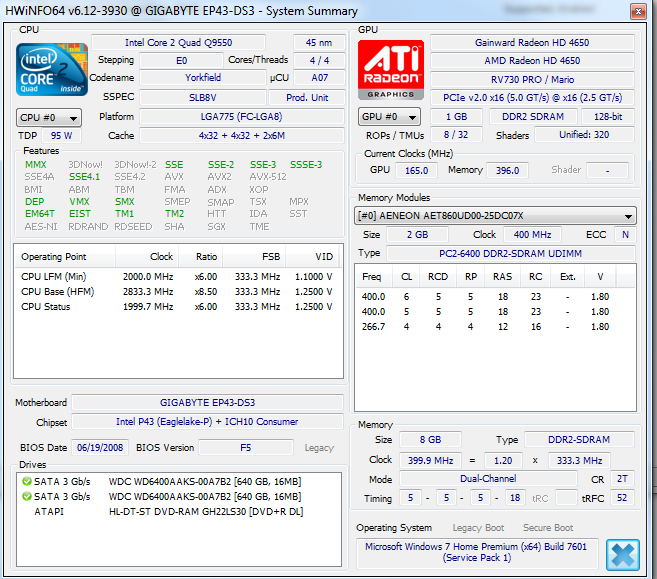Click the 95 W TDP value
657x579 pixels.
click(62, 136)
